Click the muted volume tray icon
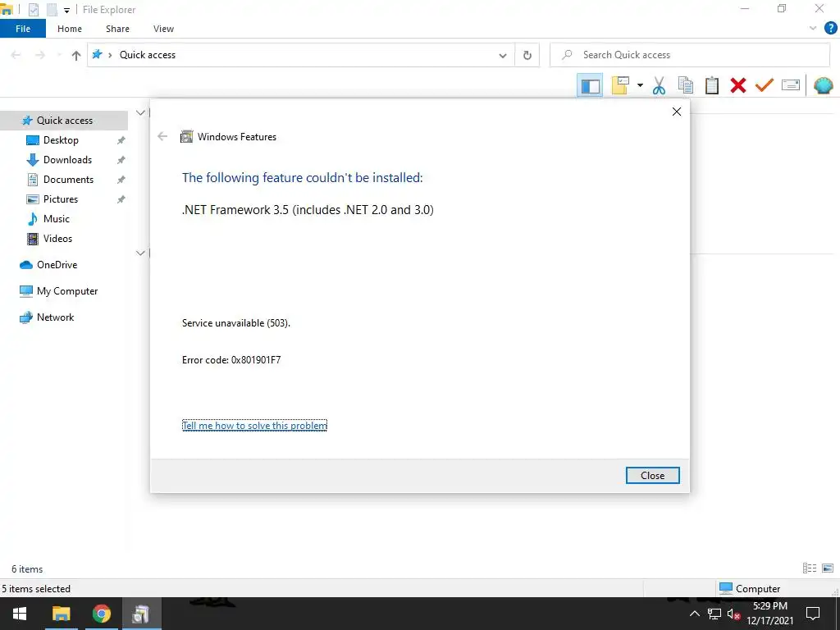Viewport: 840px width, 630px height. (x=733, y=614)
